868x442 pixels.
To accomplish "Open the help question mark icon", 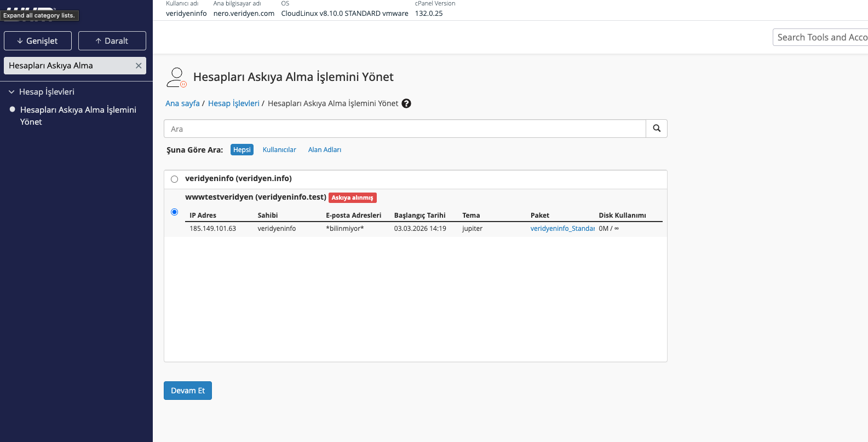I will coord(406,103).
